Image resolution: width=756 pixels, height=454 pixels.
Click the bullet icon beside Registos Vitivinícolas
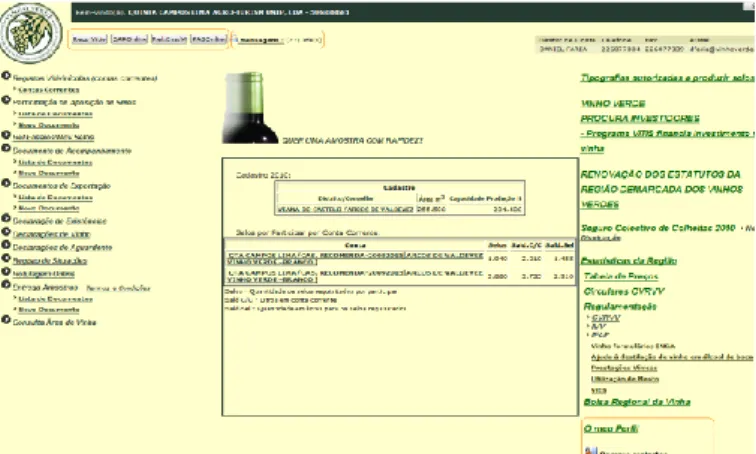point(6,76)
